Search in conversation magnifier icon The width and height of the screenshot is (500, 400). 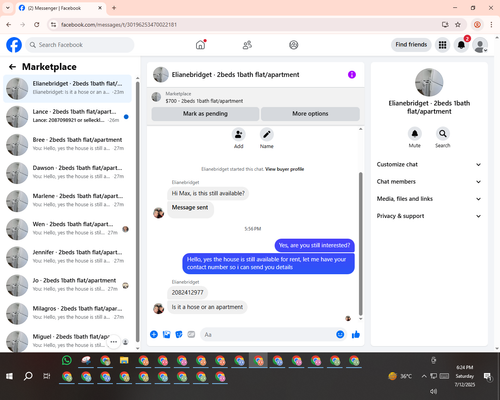443,134
